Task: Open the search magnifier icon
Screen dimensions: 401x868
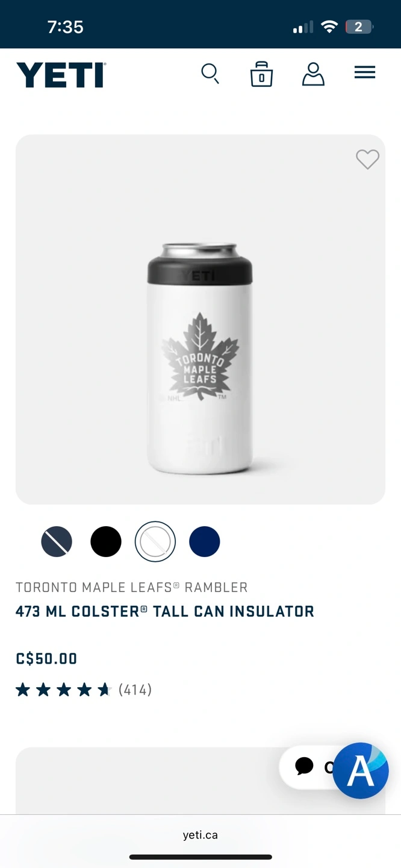Action: 210,74
